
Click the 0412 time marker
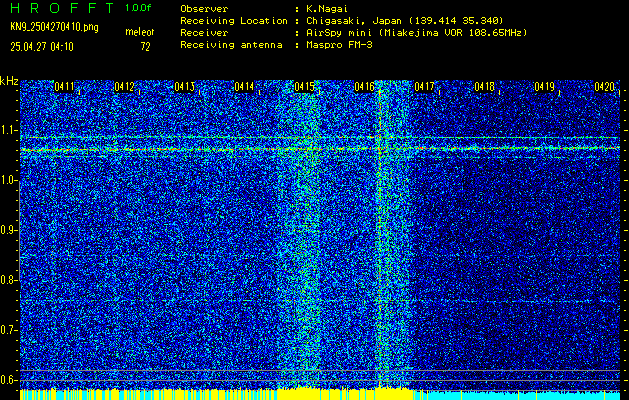(124, 86)
